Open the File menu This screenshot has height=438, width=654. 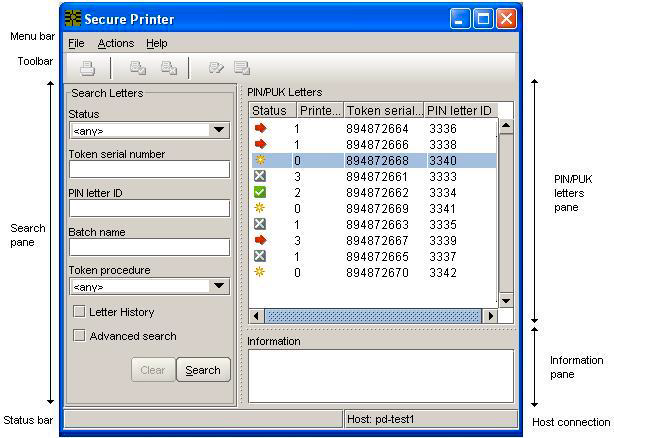click(76, 43)
